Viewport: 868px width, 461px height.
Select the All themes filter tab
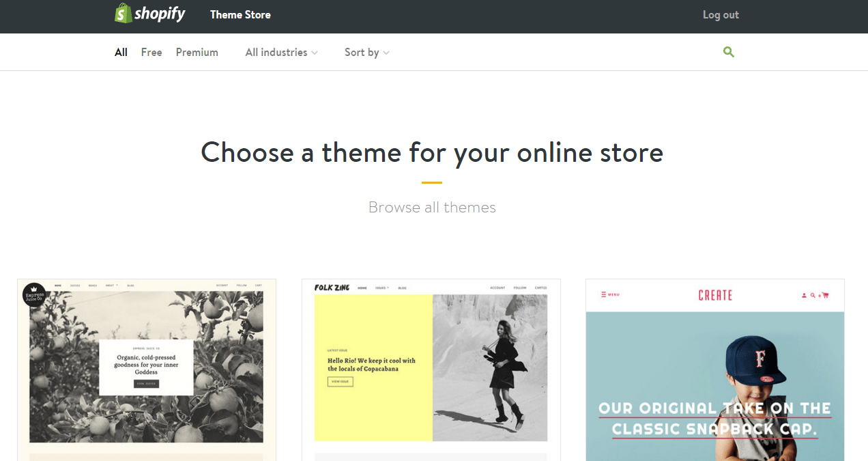tap(121, 53)
